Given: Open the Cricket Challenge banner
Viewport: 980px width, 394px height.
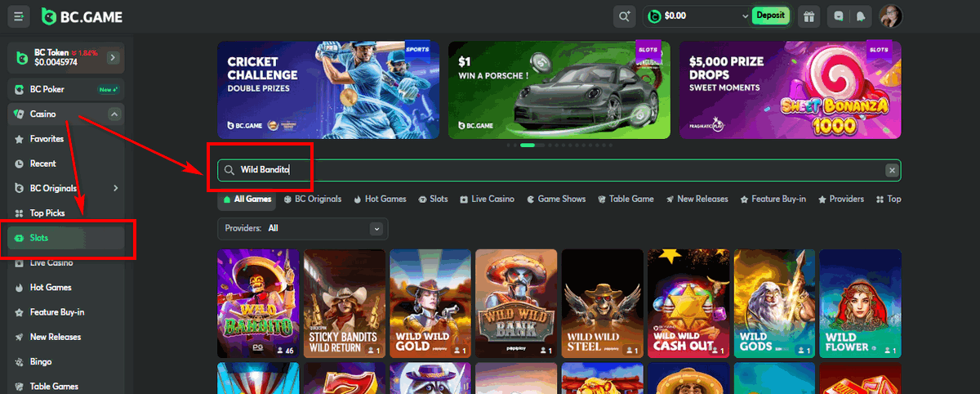Looking at the screenshot, I should tap(328, 90).
